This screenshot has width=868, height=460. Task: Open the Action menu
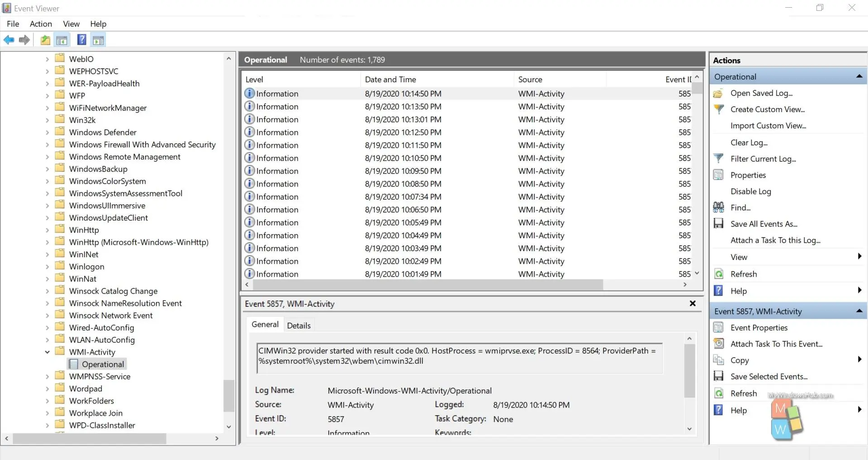tap(41, 23)
